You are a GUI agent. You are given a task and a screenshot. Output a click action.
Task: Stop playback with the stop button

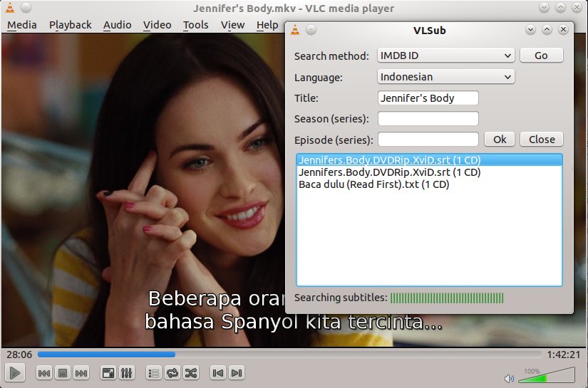[63, 373]
